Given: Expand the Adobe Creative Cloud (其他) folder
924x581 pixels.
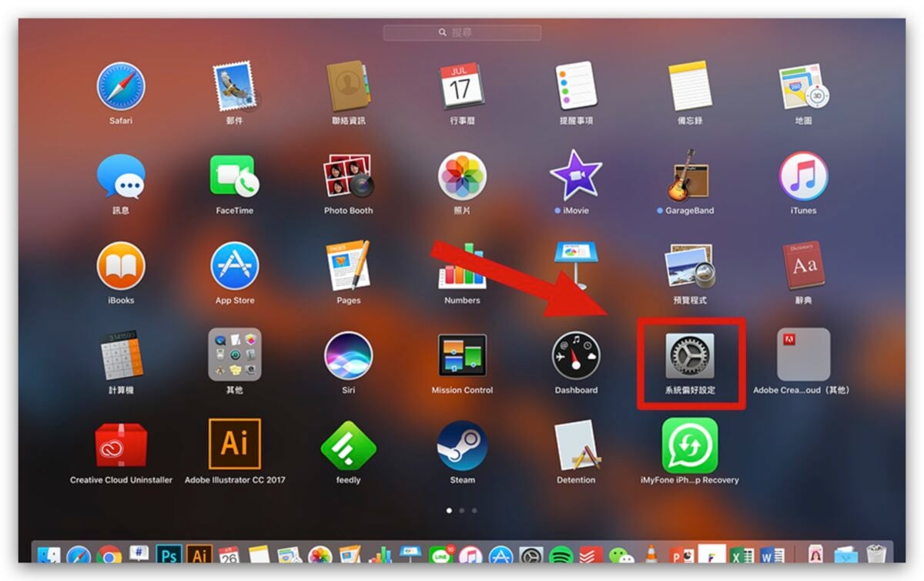Looking at the screenshot, I should click(x=803, y=355).
